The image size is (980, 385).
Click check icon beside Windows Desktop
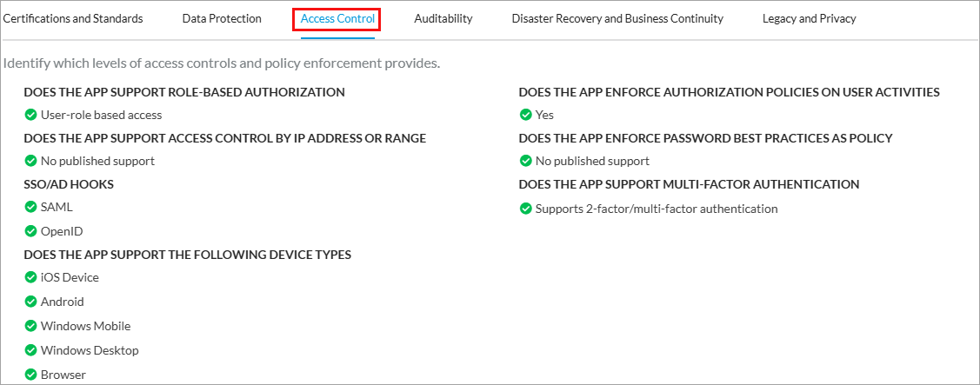[30, 350]
